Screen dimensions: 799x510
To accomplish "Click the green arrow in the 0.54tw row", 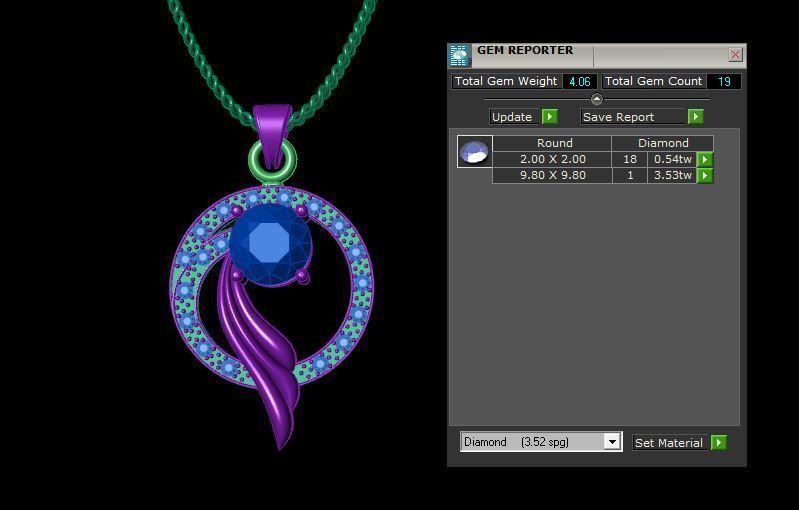I will click(705, 159).
